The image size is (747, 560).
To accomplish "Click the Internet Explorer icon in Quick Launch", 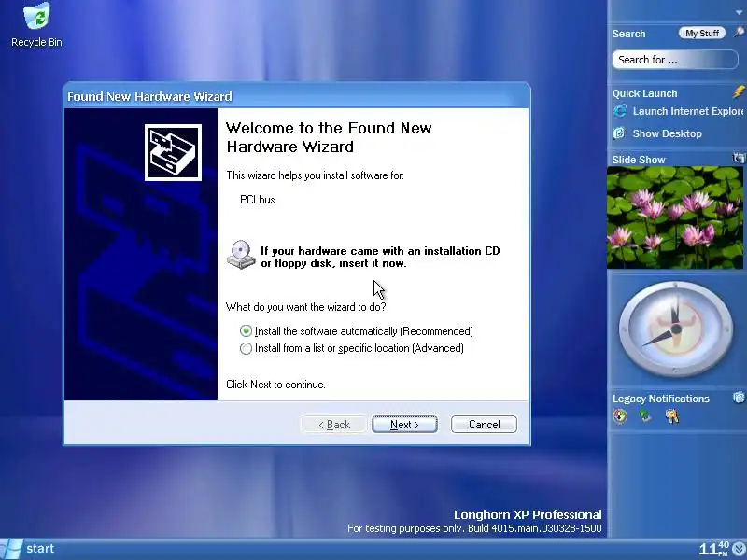I will [620, 111].
